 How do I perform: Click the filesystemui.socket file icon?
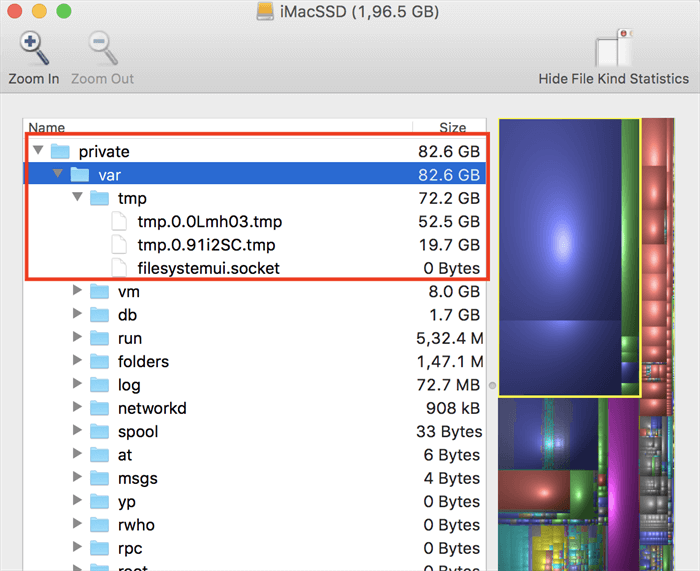coord(119,267)
